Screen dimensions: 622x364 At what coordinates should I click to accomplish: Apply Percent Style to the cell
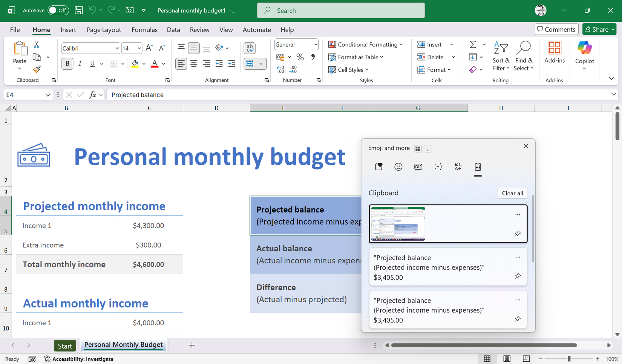300,57
